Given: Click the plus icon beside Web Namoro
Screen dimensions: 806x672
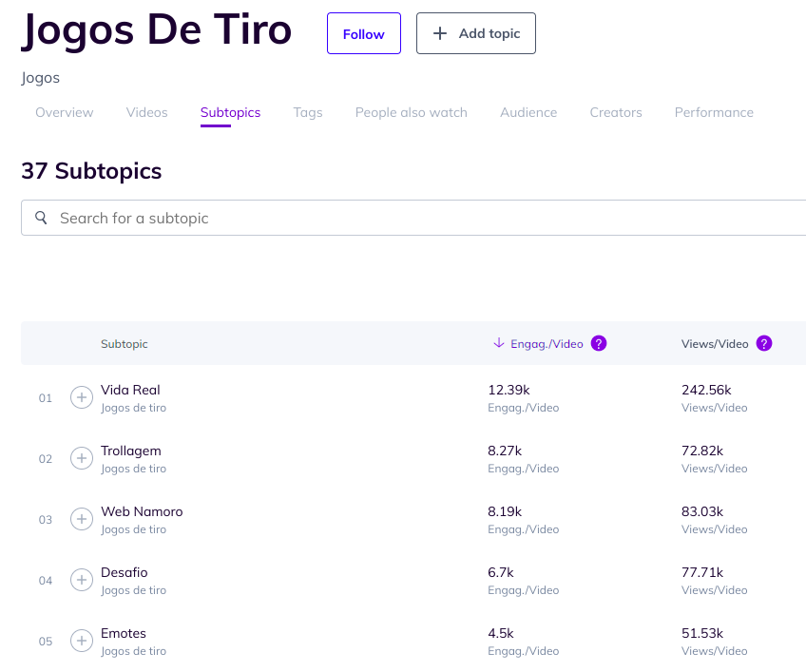Looking at the screenshot, I should click(x=82, y=520).
